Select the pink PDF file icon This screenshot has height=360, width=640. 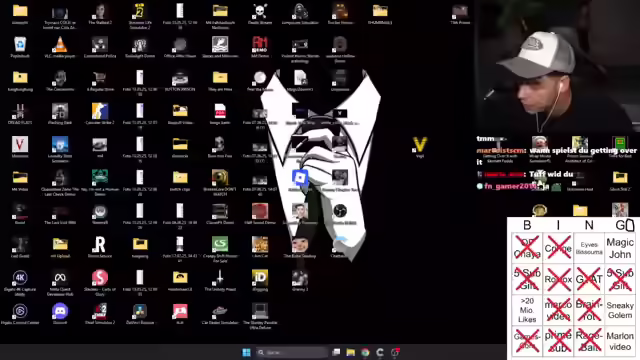pos(220,111)
